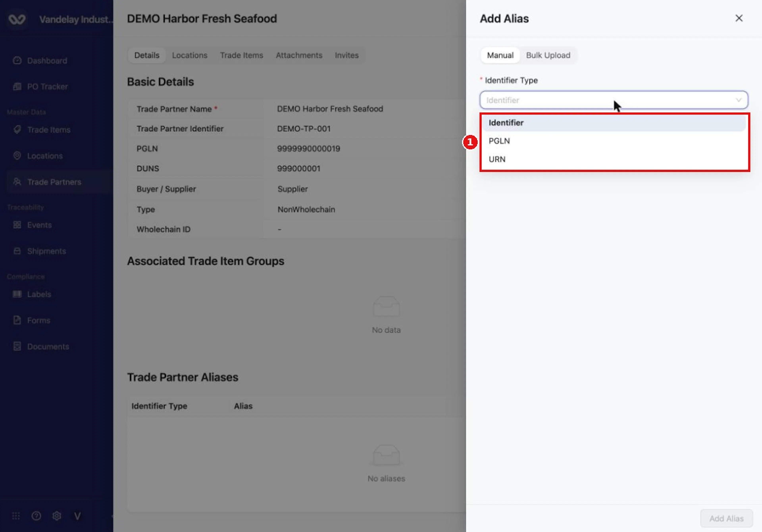Click the V user avatar
This screenshot has height=532, width=762.
click(77, 516)
